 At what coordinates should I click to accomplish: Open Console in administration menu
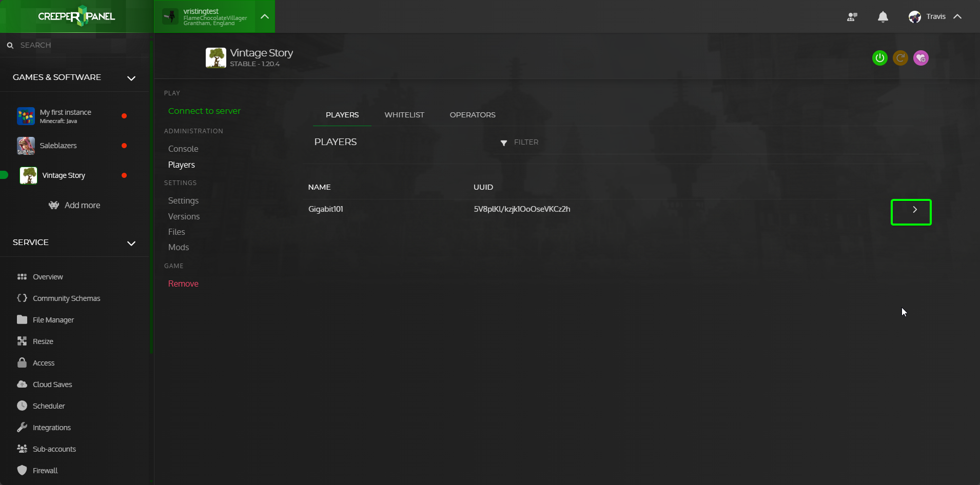pyautogui.click(x=183, y=149)
